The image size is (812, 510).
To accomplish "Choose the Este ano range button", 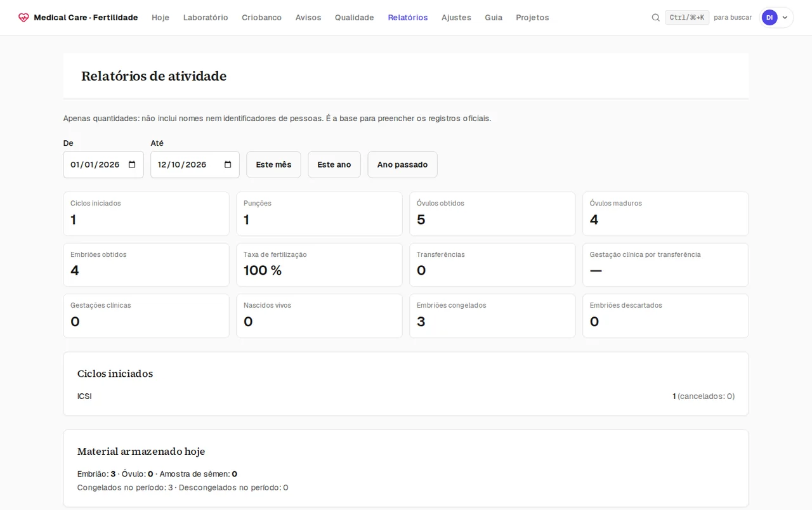I will 334,165.
